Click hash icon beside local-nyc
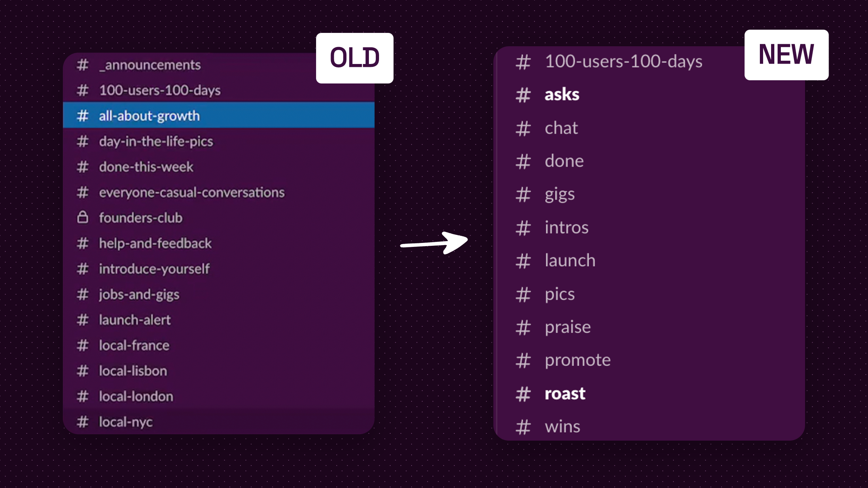This screenshot has width=868, height=488. [x=83, y=422]
